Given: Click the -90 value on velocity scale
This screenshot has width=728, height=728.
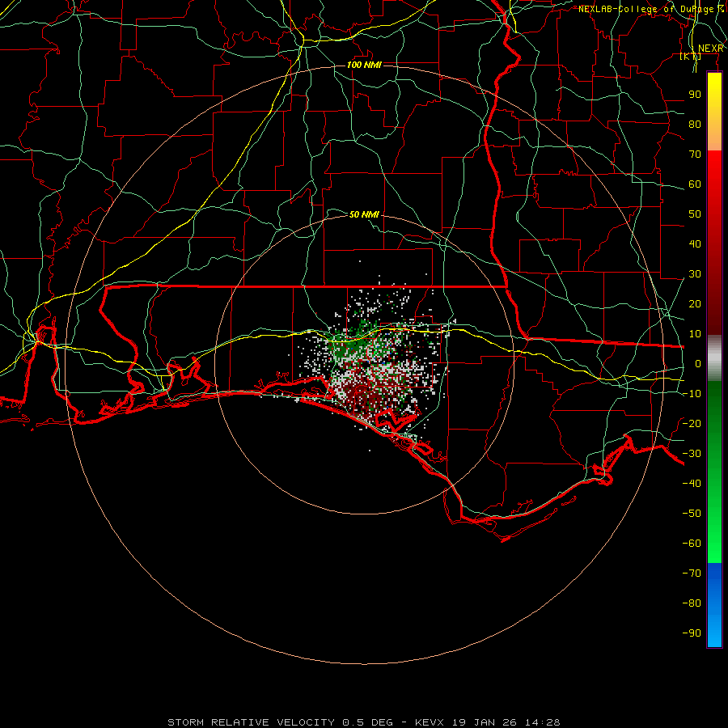Looking at the screenshot, I should 692,633.
